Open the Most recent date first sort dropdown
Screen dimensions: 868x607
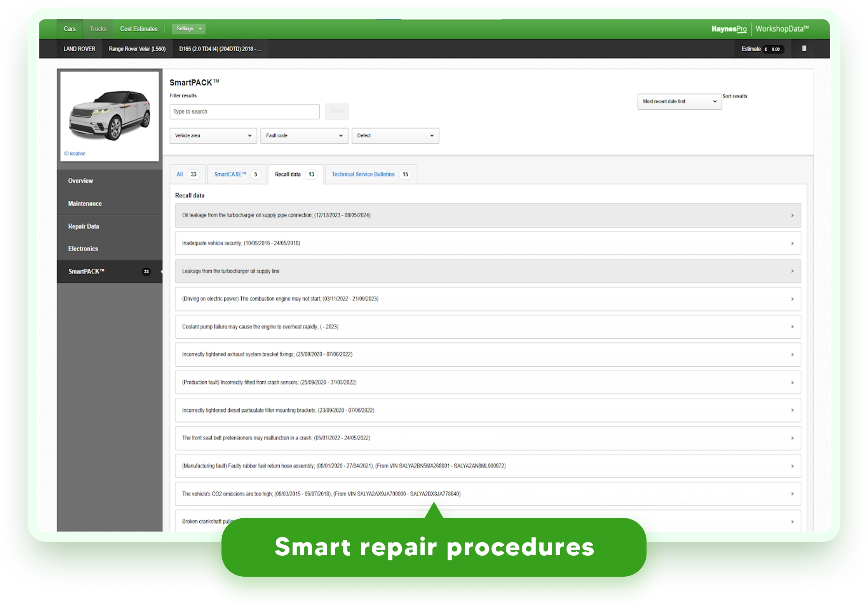pos(680,101)
